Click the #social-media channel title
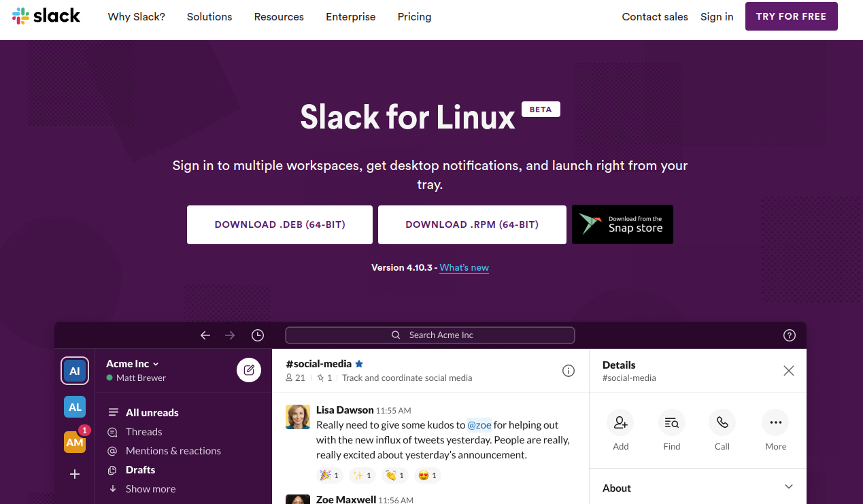This screenshot has height=504, width=863. coord(319,364)
